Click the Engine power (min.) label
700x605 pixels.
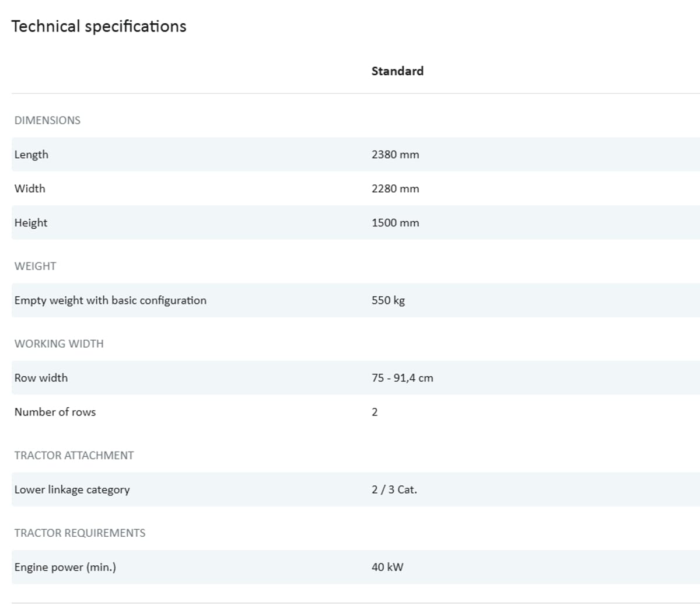(65, 567)
